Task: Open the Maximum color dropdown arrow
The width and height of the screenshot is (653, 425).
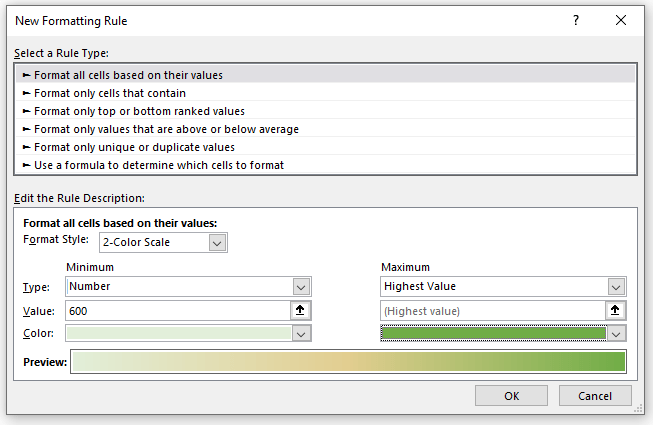Action: point(617,334)
